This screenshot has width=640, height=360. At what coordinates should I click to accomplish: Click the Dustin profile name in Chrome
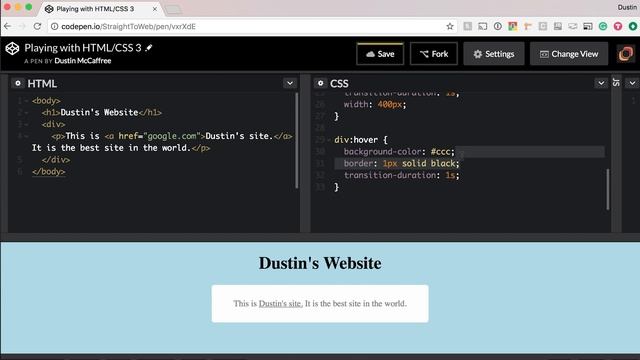[x=627, y=7]
